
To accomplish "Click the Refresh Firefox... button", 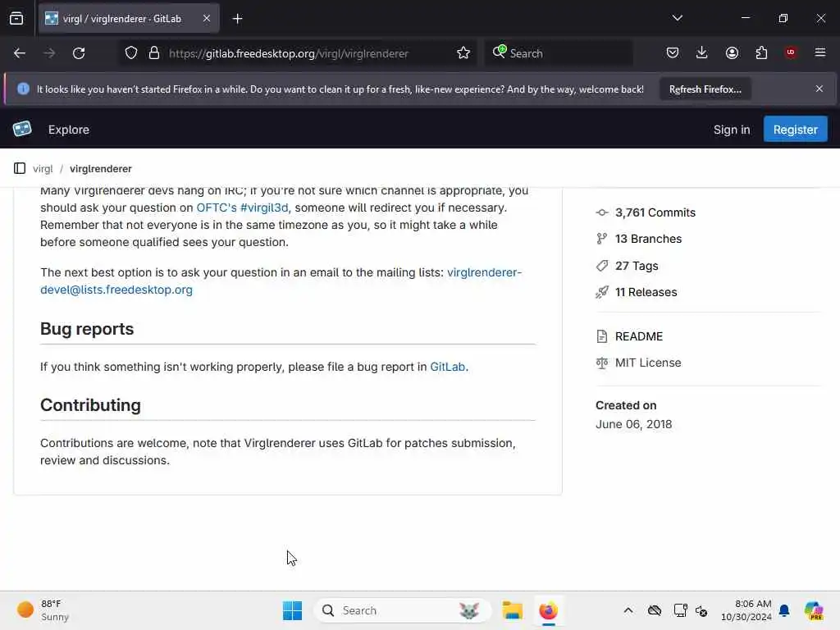I will [x=705, y=89].
